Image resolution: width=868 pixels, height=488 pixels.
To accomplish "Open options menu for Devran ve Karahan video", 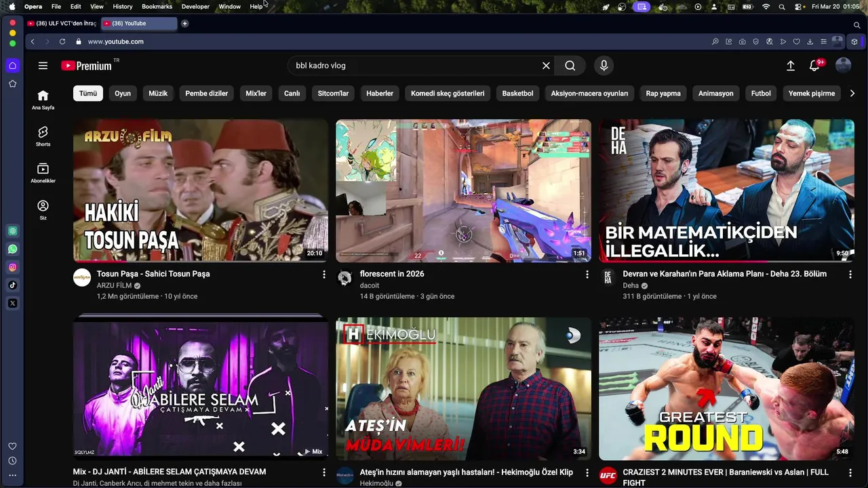I will 850,274.
